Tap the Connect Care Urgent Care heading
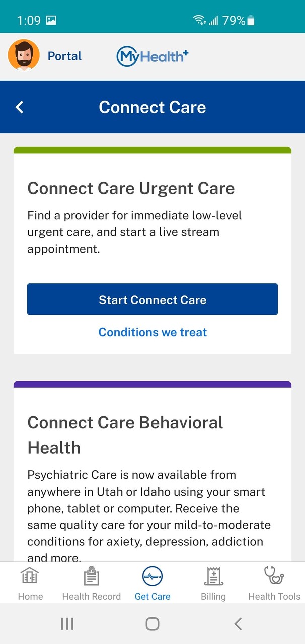 (x=131, y=189)
